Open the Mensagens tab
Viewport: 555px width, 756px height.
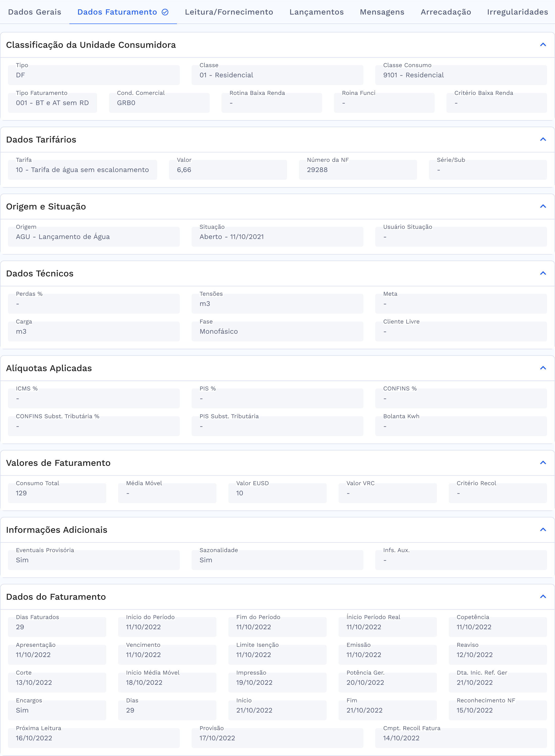click(x=382, y=12)
